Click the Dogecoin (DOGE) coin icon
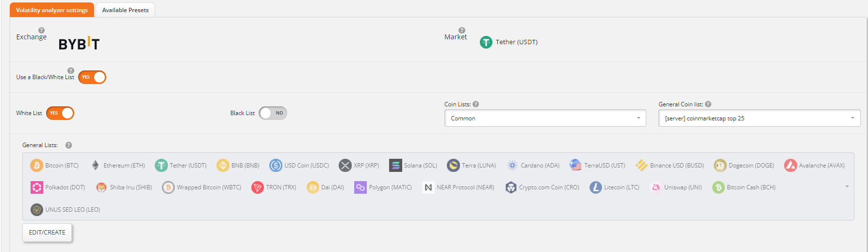868x252 pixels. point(720,166)
